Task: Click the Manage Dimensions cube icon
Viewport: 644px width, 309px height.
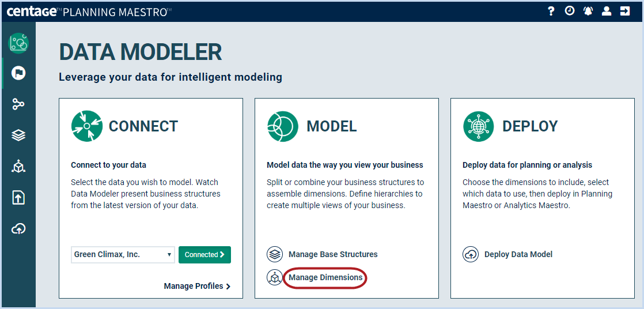Action: 274,278
